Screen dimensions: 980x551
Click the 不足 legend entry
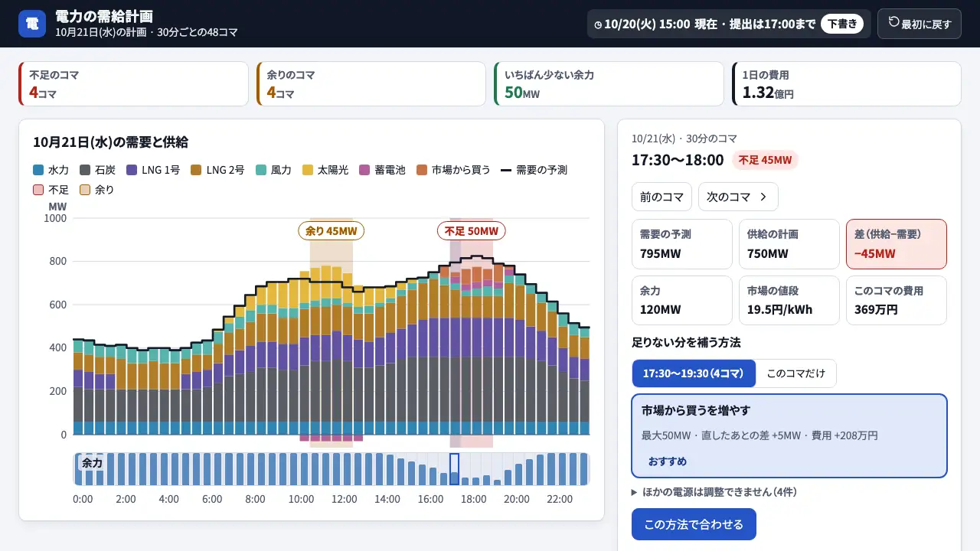[51, 189]
